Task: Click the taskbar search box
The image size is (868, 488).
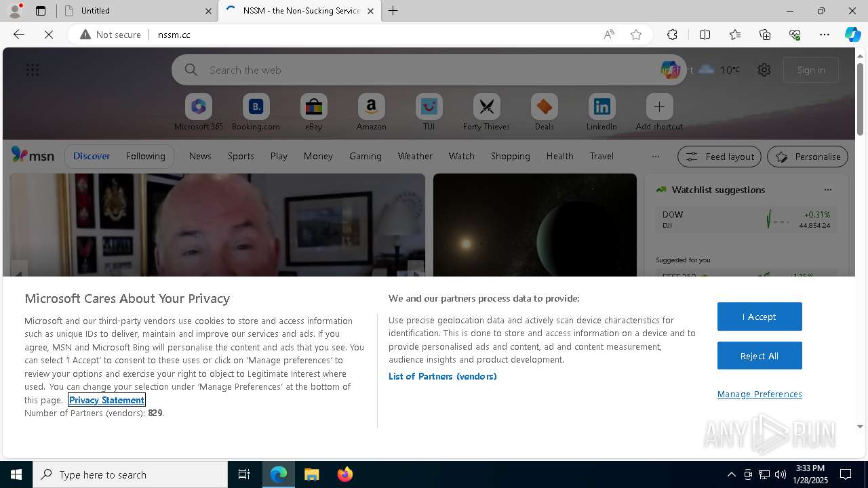Action: coord(130,474)
